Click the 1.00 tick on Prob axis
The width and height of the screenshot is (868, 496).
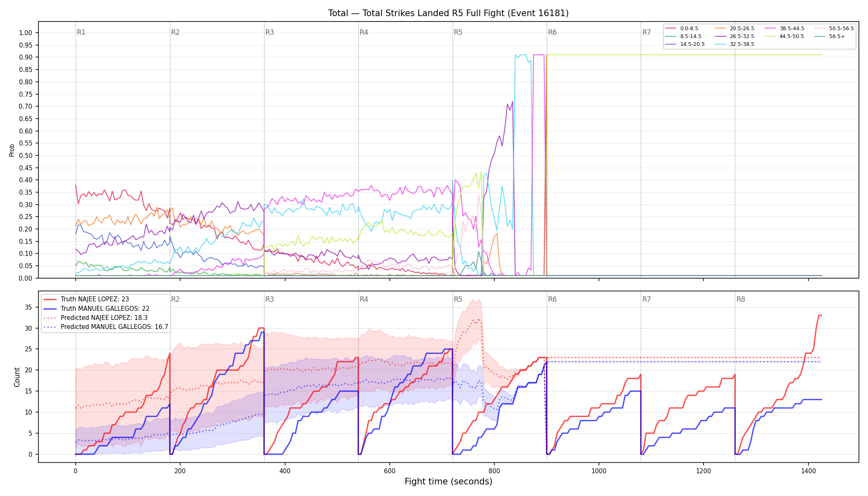[x=26, y=33]
